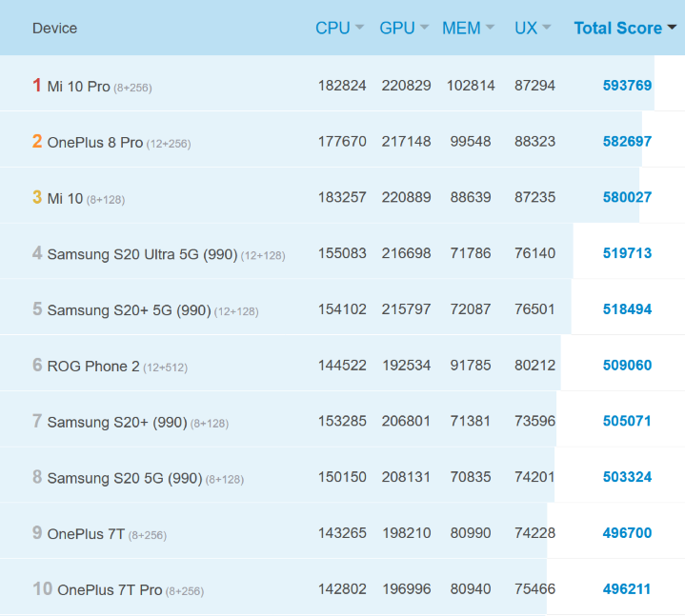Viewport: 685px width, 616px height.
Task: Select the Mi 10 Pro device name
Action: pyautogui.click(x=79, y=87)
